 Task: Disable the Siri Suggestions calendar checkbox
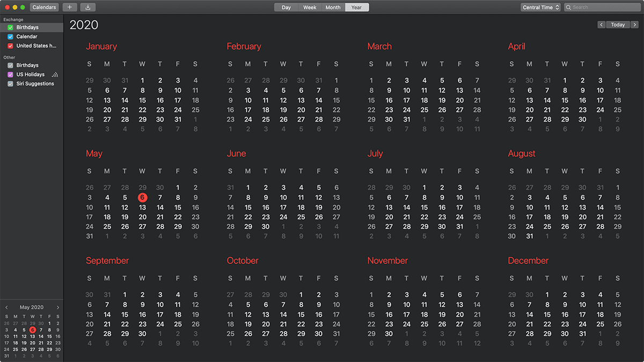(10, 84)
